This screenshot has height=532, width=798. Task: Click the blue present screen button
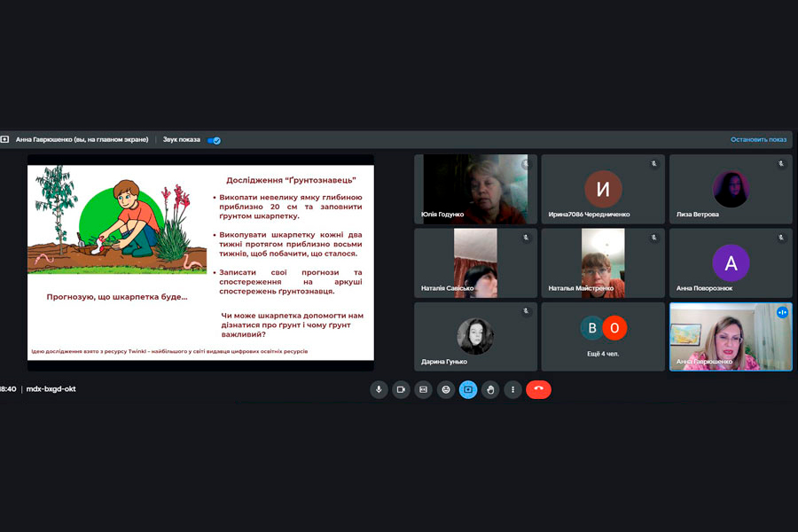coord(468,389)
